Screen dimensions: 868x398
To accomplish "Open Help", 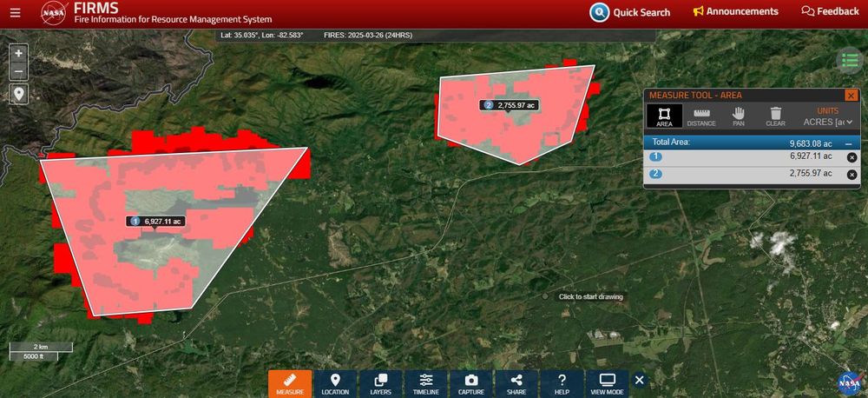I will pos(562,383).
